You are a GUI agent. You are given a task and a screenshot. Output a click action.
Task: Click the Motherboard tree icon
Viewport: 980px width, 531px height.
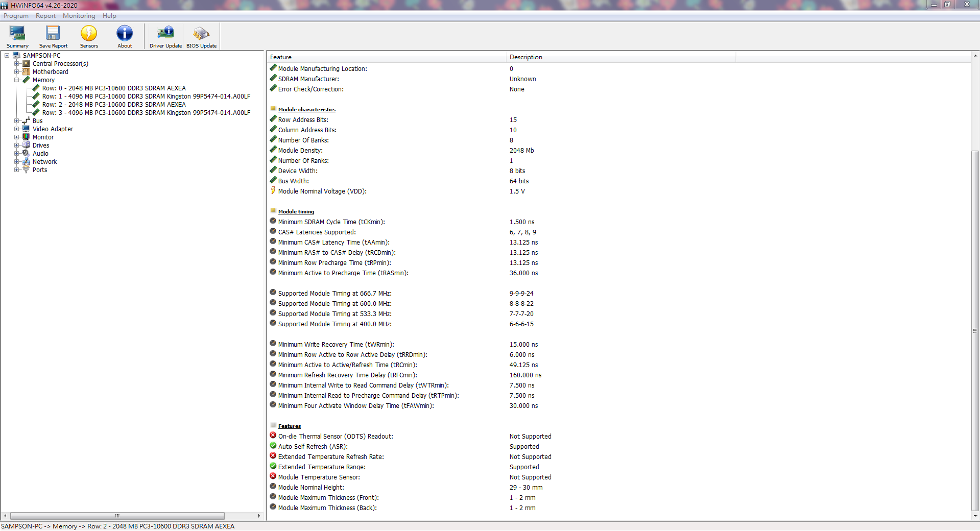click(26, 71)
